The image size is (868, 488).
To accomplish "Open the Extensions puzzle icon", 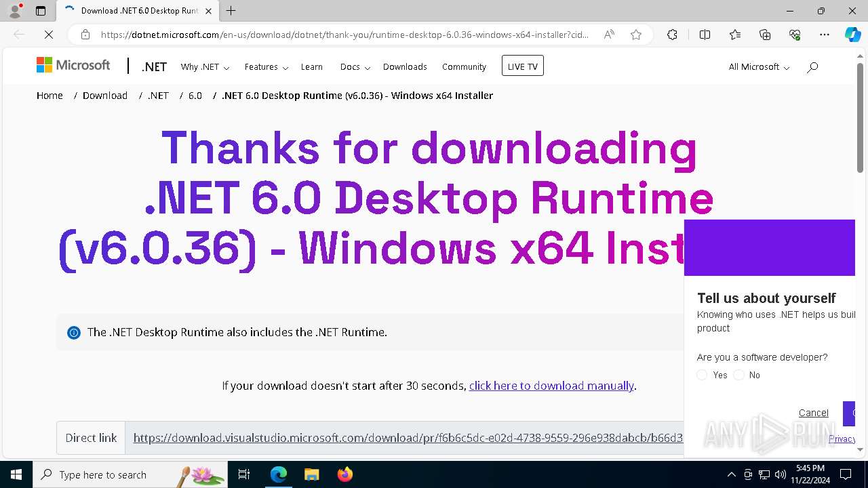I will (672, 35).
